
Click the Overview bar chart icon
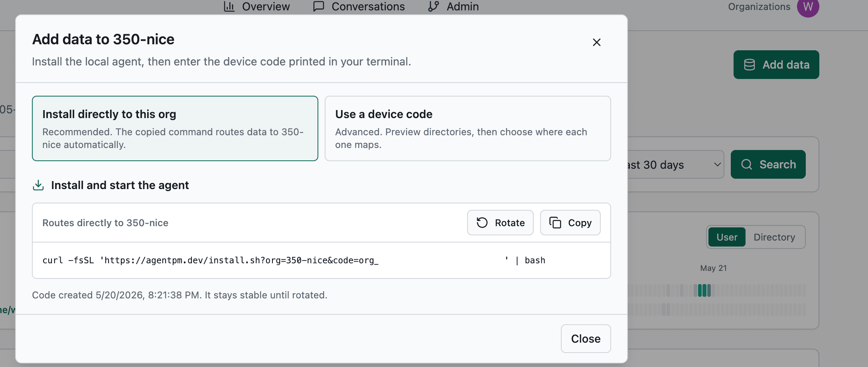[229, 6]
